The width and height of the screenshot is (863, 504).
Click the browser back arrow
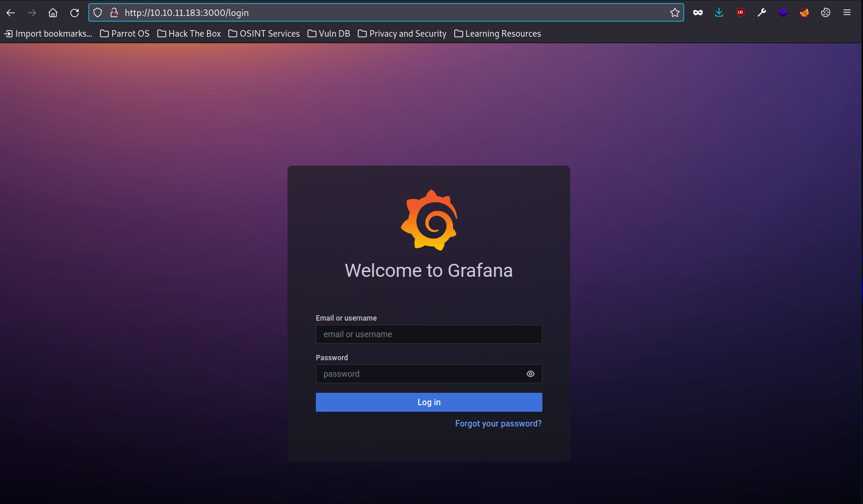[x=11, y=12]
